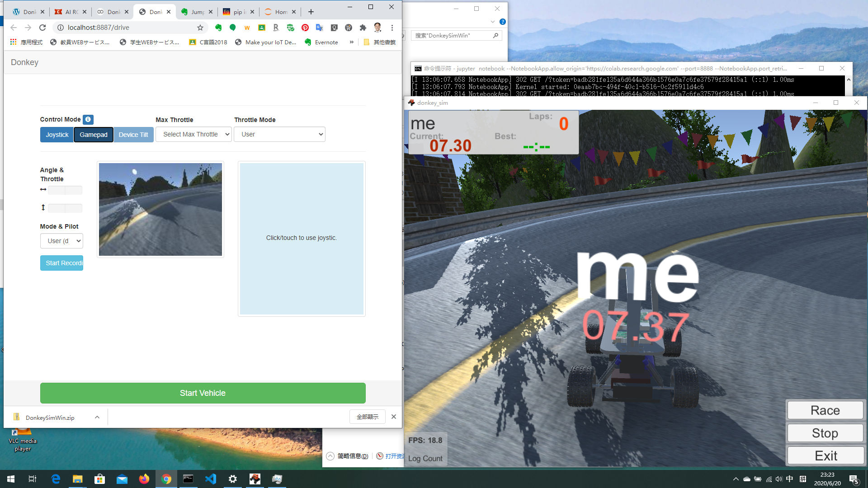The image size is (868, 488).
Task: Reload the localhost drive page
Action: [x=42, y=28]
